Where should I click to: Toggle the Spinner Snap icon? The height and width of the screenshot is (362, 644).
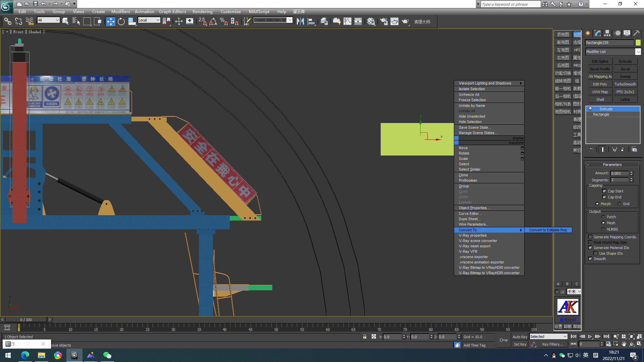[x=235, y=21]
